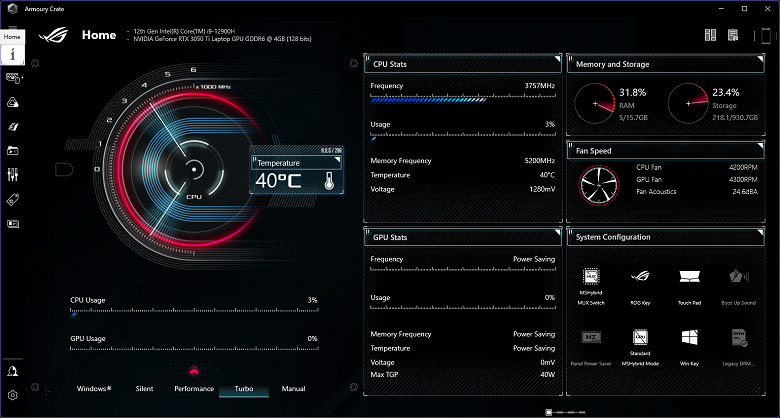Select the Turbo operating mode
780x418 pixels.
(x=244, y=389)
